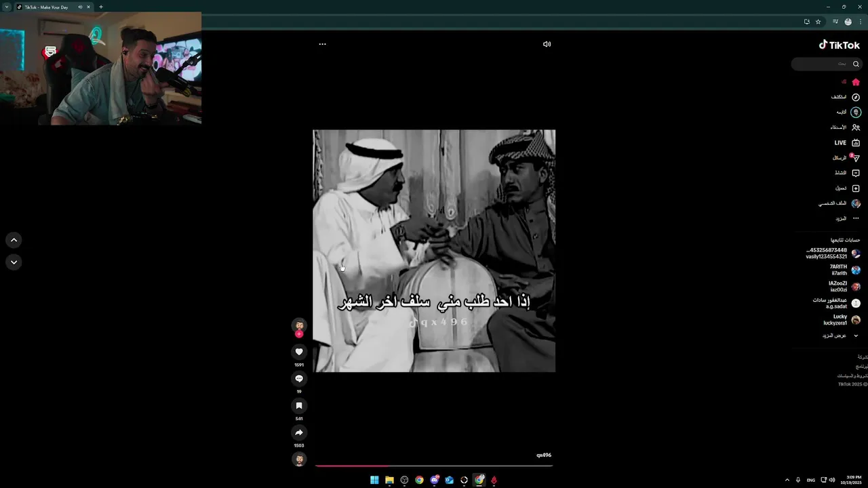Open the Profile (الملف الشخصي) avatar
The width and height of the screenshot is (868, 488).
point(856,203)
